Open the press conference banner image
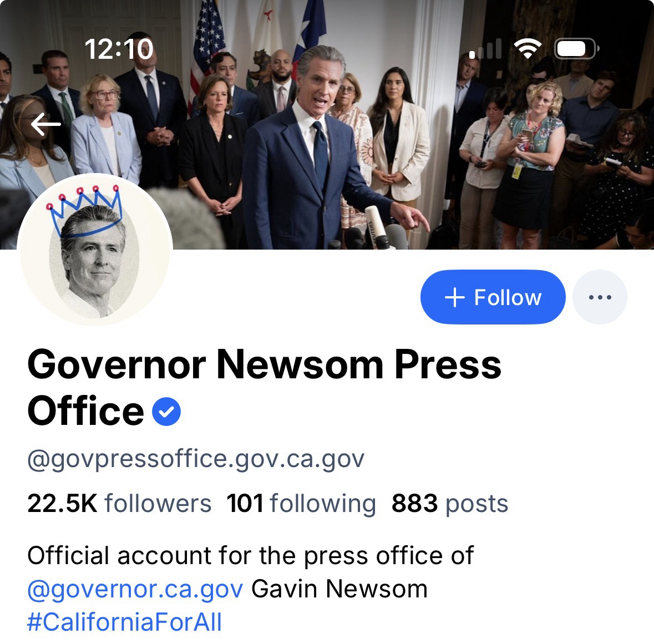The height and width of the screenshot is (644, 654). click(x=327, y=125)
